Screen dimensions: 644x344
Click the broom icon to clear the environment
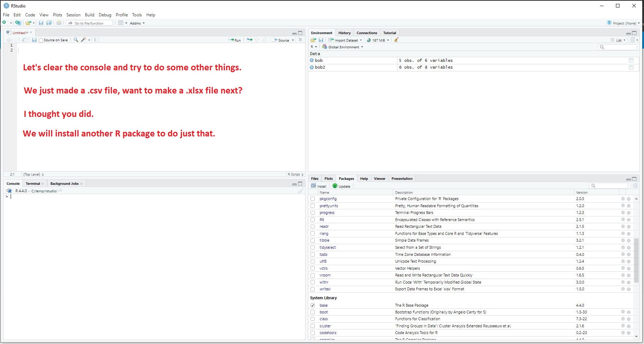pyautogui.click(x=396, y=40)
